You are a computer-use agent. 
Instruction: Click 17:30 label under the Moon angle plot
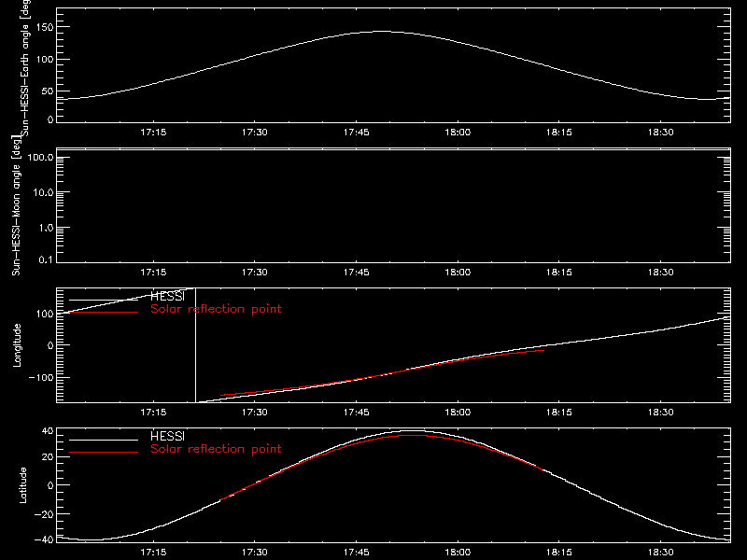254,272
